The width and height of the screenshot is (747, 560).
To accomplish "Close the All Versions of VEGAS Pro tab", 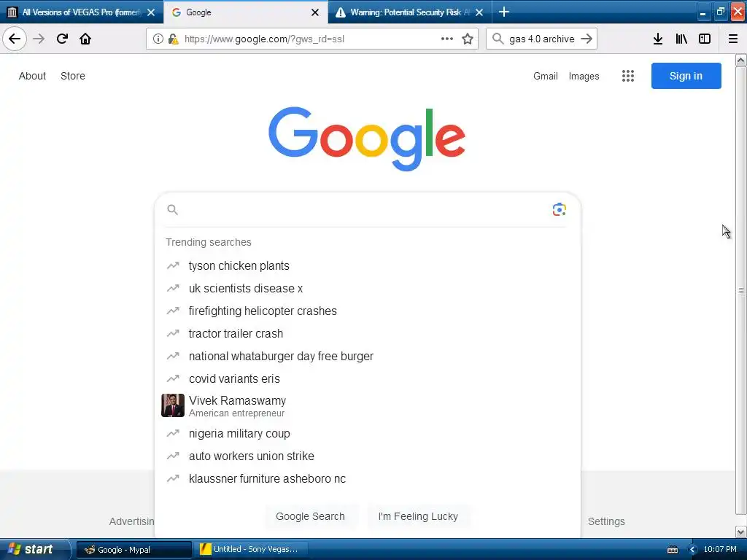I will click(151, 12).
